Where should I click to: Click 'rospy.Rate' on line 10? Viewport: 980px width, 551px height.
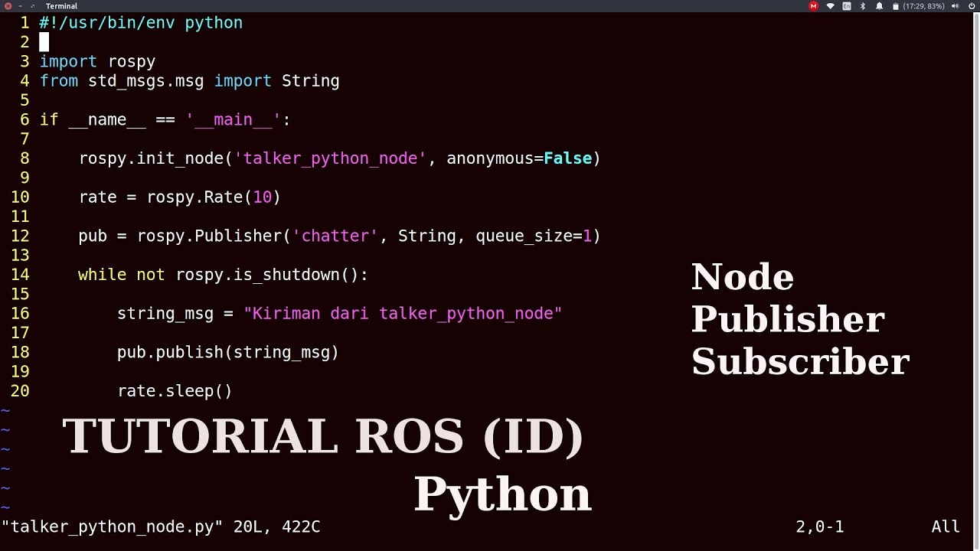(194, 197)
